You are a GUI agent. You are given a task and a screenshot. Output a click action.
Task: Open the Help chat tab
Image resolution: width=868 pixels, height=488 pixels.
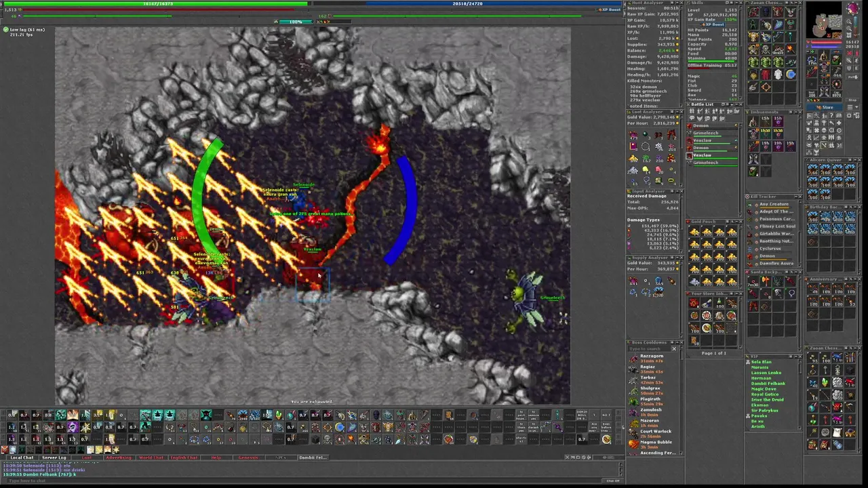click(216, 457)
